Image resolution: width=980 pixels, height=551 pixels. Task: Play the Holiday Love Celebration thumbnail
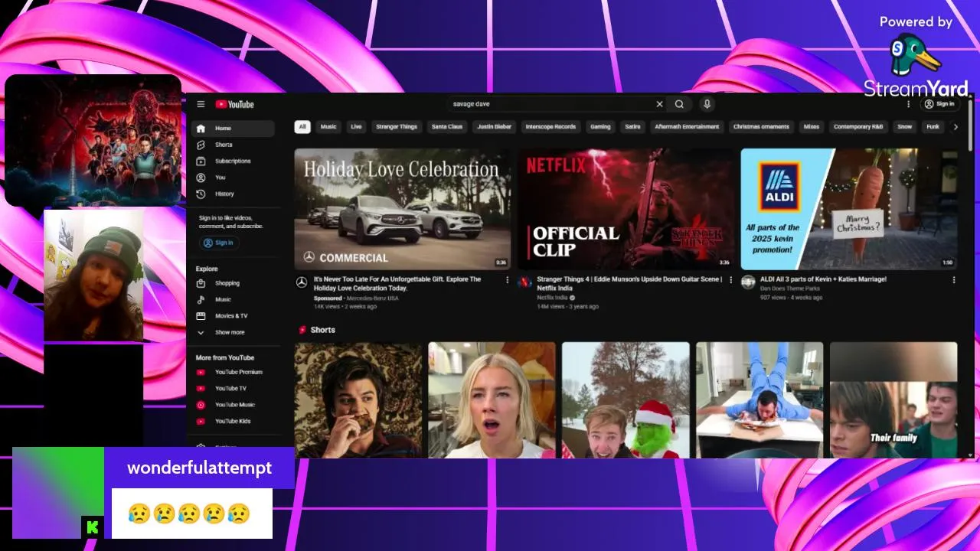(402, 209)
